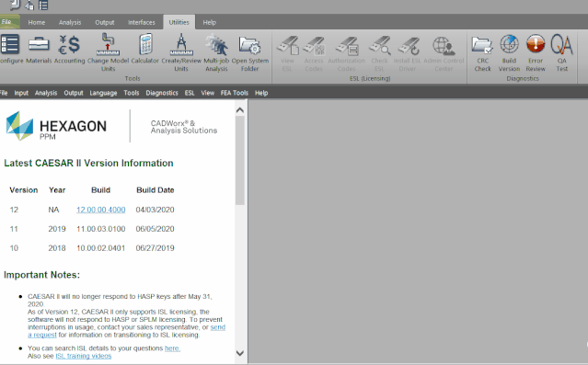
Task: Open the Help ribbon tab
Action: (209, 22)
